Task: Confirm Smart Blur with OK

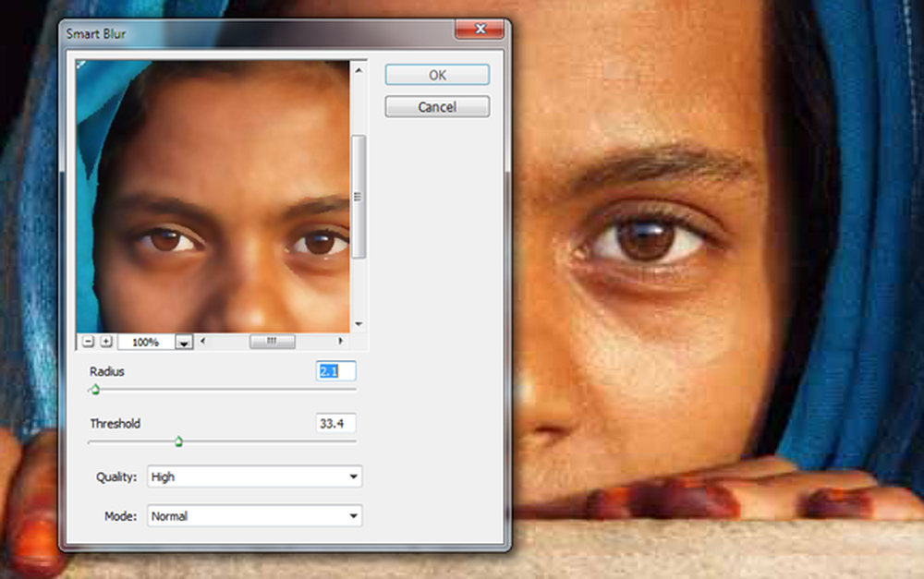Action: [437, 75]
